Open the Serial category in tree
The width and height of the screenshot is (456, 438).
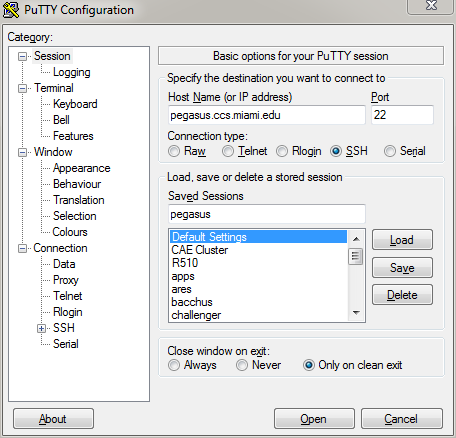(x=66, y=344)
